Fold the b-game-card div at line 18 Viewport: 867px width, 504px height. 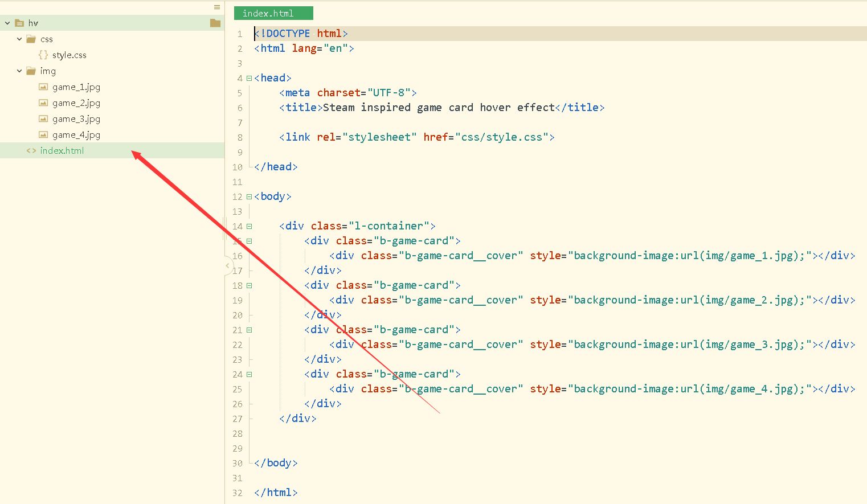tap(249, 285)
